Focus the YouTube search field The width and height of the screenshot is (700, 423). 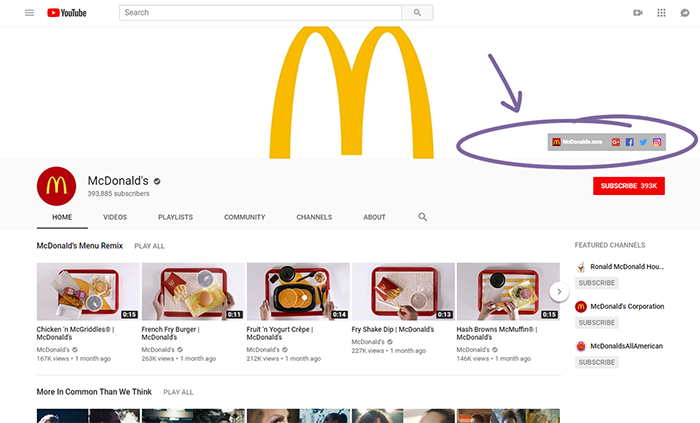(260, 12)
